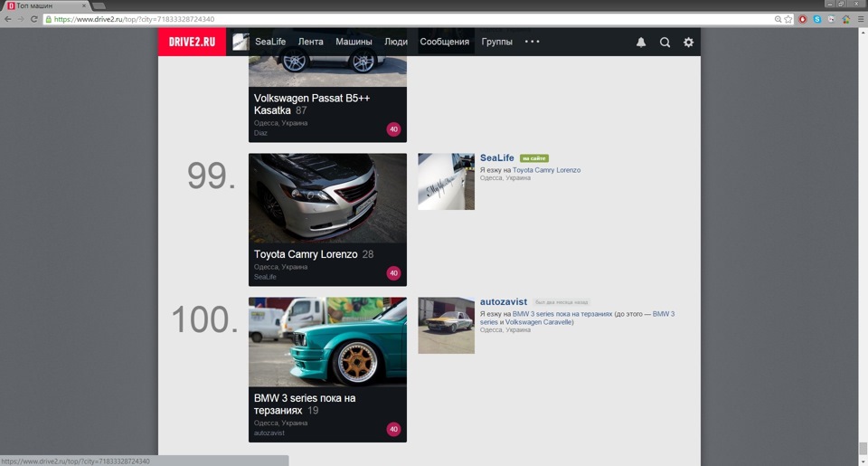
Task: Click the colorful house extension icon
Action: pyautogui.click(x=846, y=19)
